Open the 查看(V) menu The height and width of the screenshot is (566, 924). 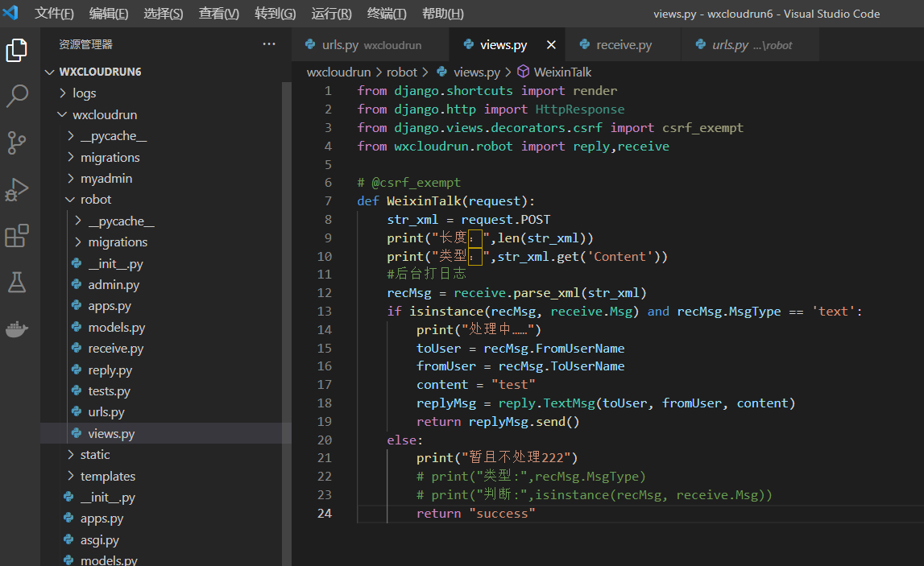pos(218,14)
